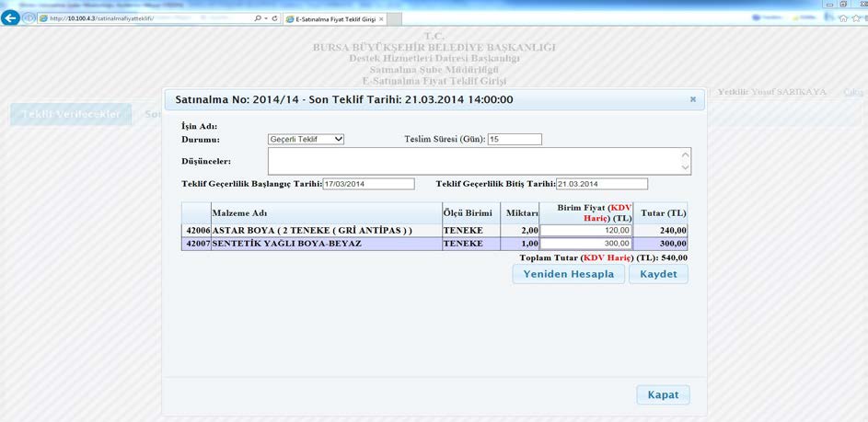
Task: Click the Kapat button
Action: (x=663, y=394)
